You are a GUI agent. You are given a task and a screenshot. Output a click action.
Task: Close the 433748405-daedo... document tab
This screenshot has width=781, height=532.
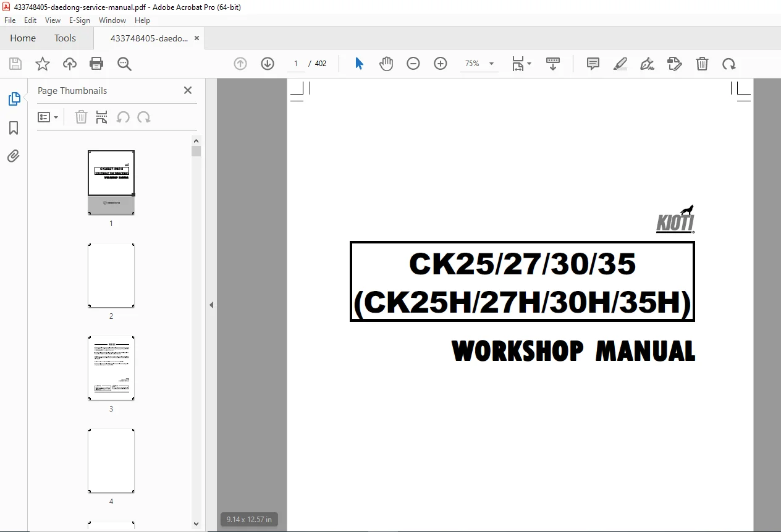(x=196, y=38)
